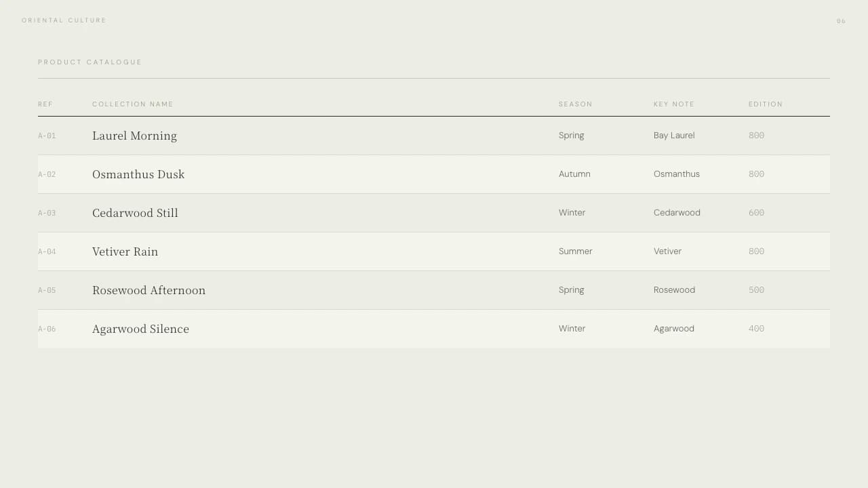
Task: Click the Rosewood key note cell
Action: (x=674, y=290)
